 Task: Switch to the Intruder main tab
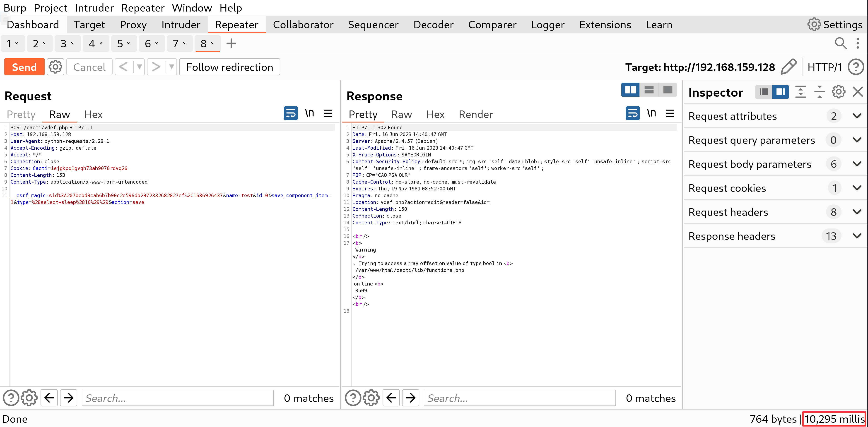tap(181, 25)
